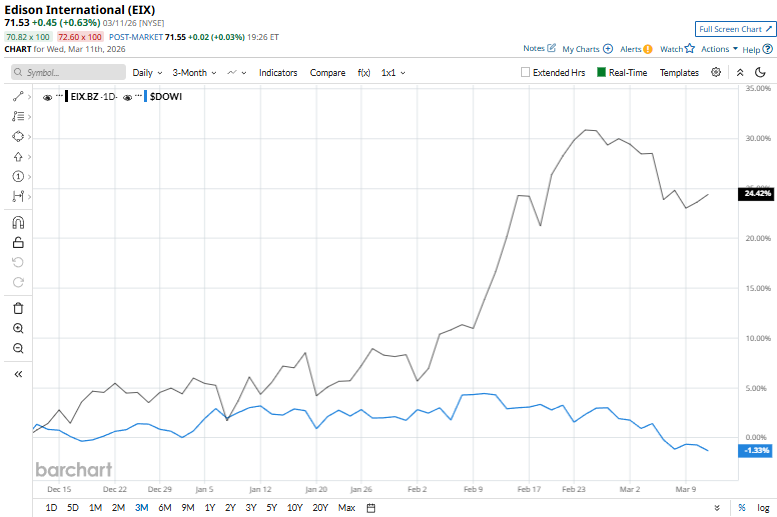Screen dimensions: 777x517
Task: Open the 1x1 grid layout dropdown
Action: pos(393,72)
